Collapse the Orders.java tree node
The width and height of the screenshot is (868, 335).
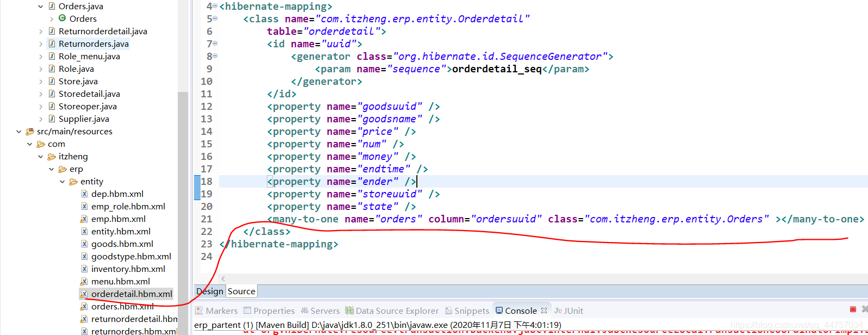41,7
